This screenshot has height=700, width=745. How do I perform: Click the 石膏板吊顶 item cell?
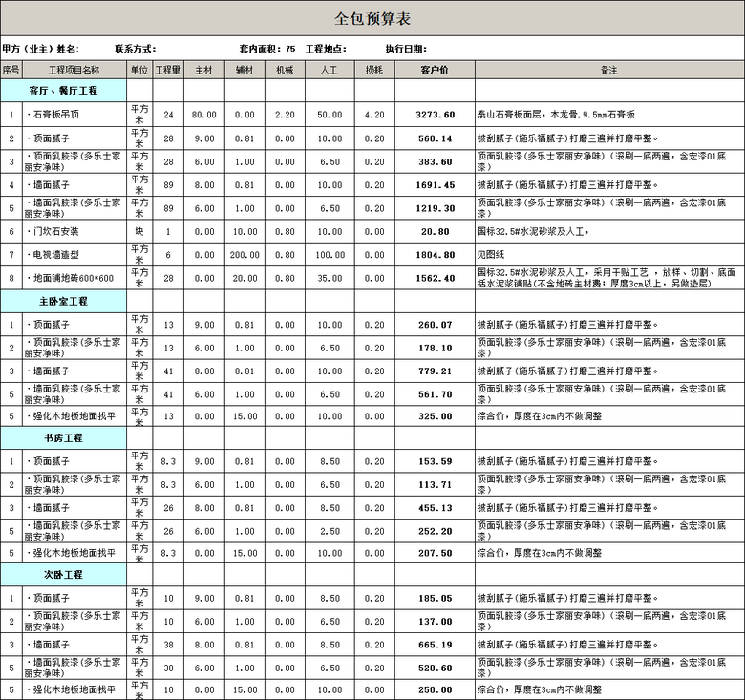tap(74, 115)
